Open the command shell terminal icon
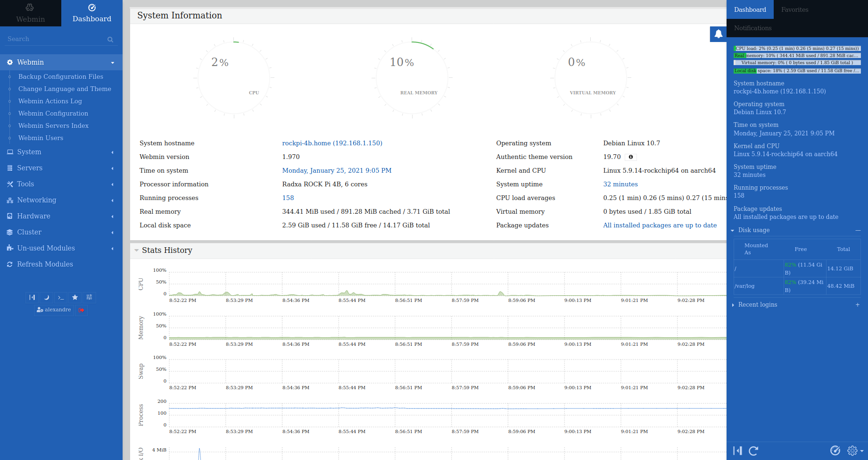 [x=61, y=297]
